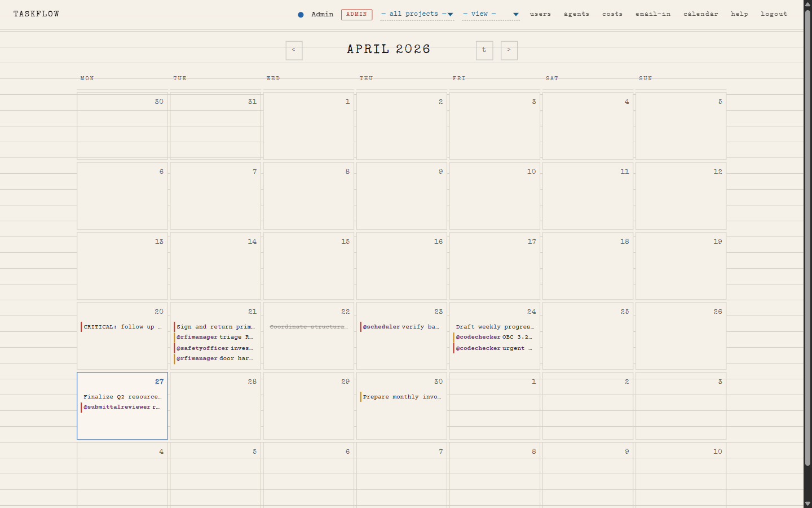Click the red ADMIN role badge
The width and height of the screenshot is (812, 508).
(356, 15)
